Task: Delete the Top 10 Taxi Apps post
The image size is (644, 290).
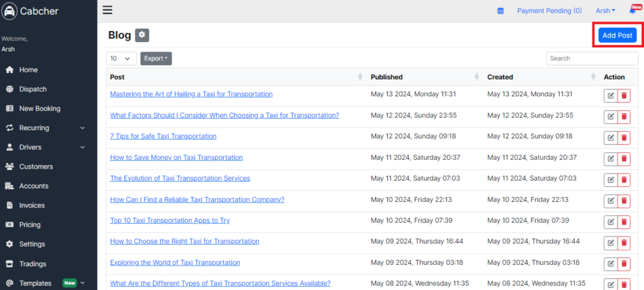Action: 624,222
